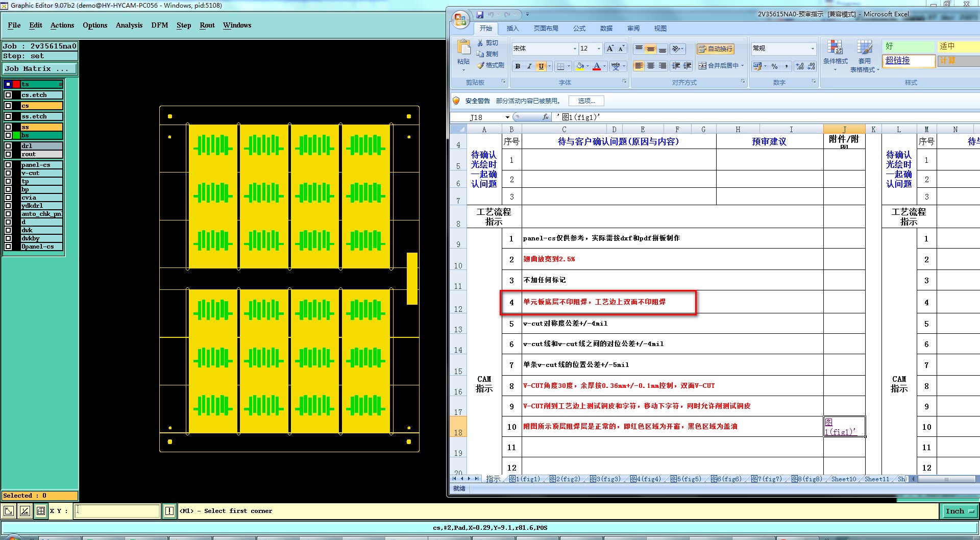Image resolution: width=980 pixels, height=540 pixels.
Task: Open the Rout menu in Graphic Editor
Action: coord(207,25)
